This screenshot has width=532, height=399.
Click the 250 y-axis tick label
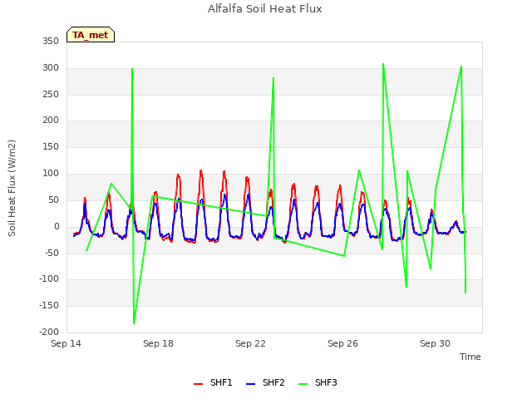(51, 94)
